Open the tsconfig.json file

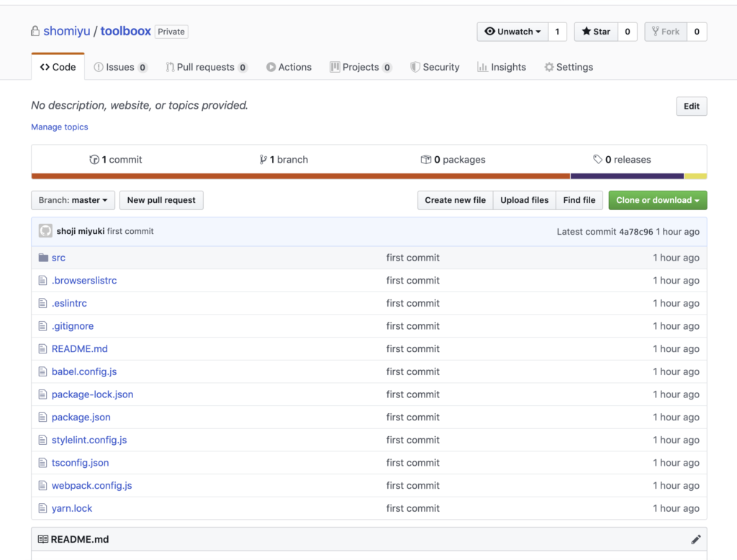point(81,463)
